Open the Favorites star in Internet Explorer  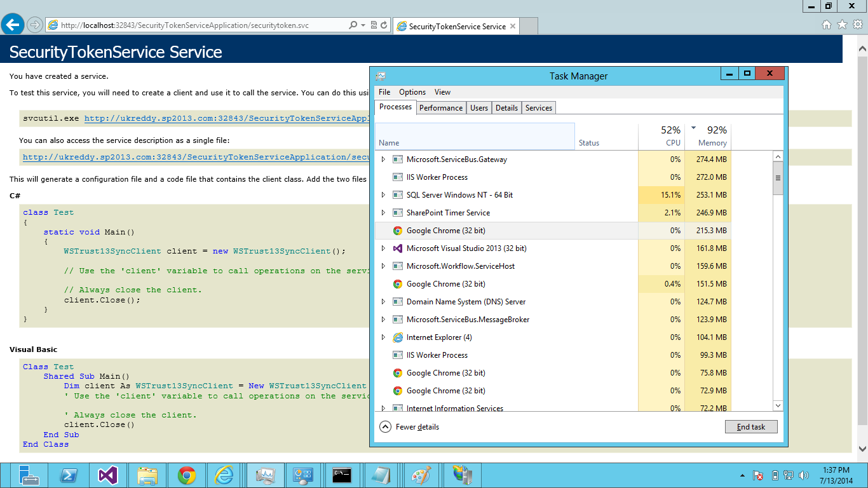[x=842, y=25]
